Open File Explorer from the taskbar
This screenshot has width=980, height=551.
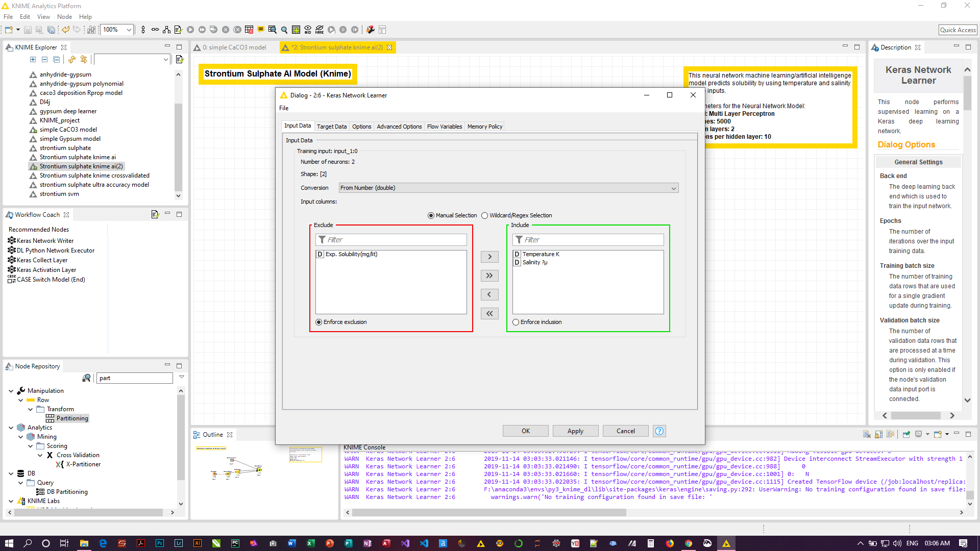click(84, 543)
